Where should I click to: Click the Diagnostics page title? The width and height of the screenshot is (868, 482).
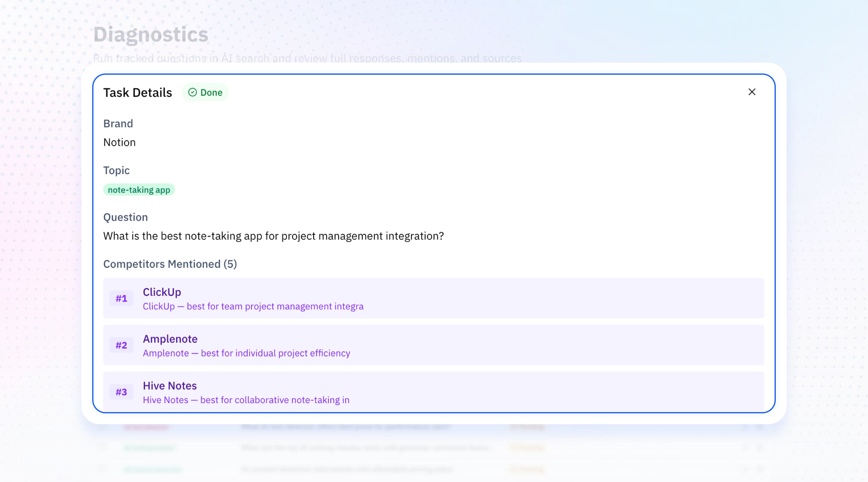(151, 35)
